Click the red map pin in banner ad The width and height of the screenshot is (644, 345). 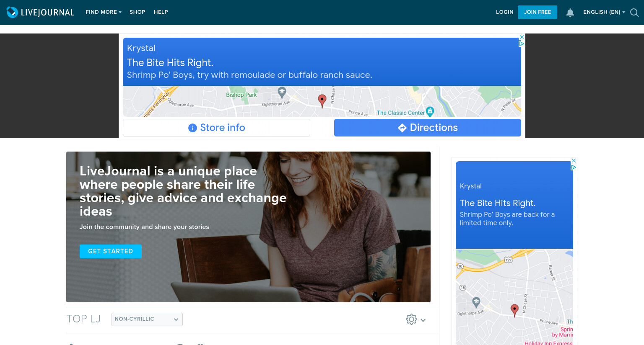pos(322,100)
